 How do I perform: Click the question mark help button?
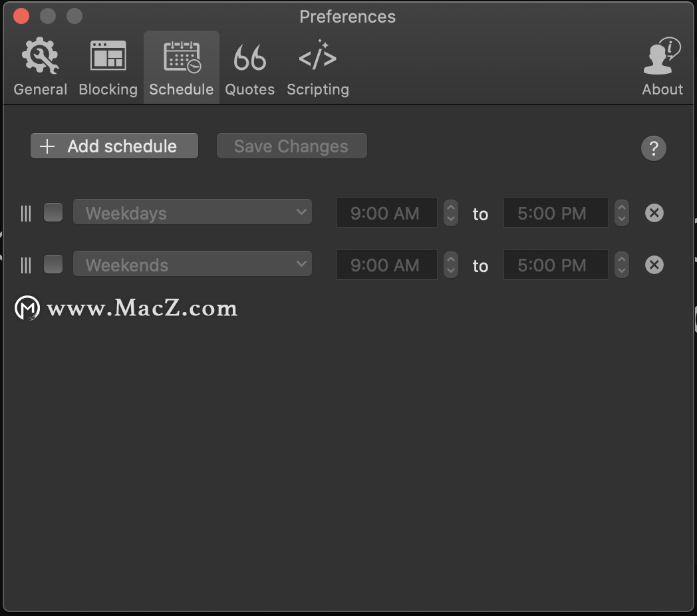(x=653, y=148)
